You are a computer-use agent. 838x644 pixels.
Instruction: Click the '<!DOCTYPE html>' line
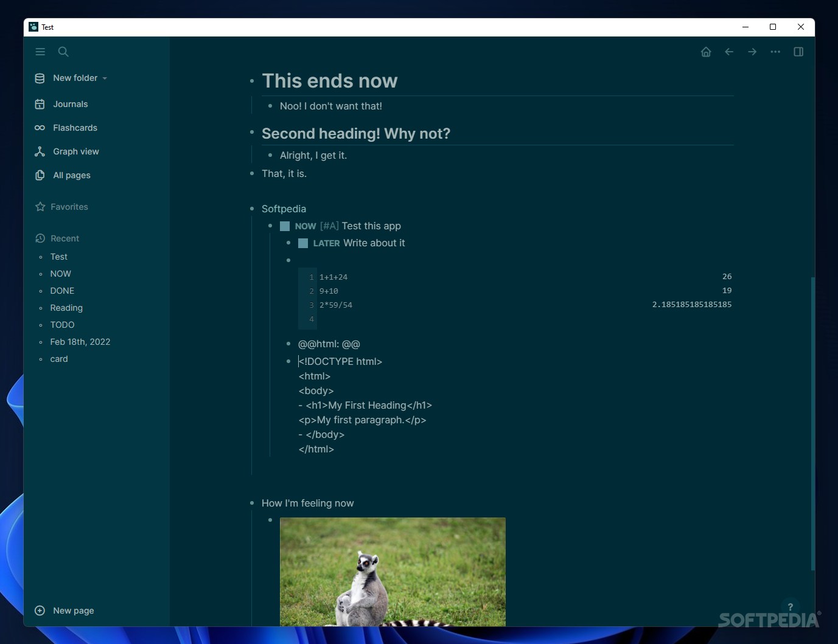click(340, 361)
